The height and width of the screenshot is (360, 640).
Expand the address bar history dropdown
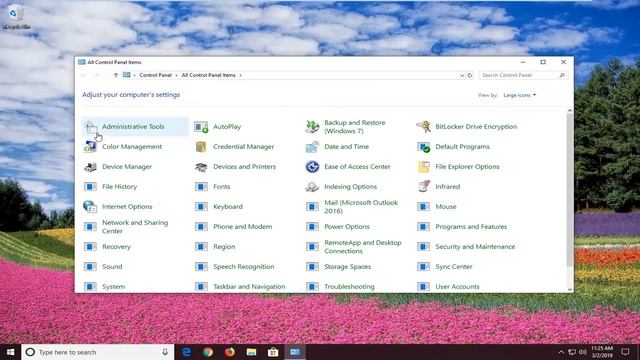tap(462, 76)
